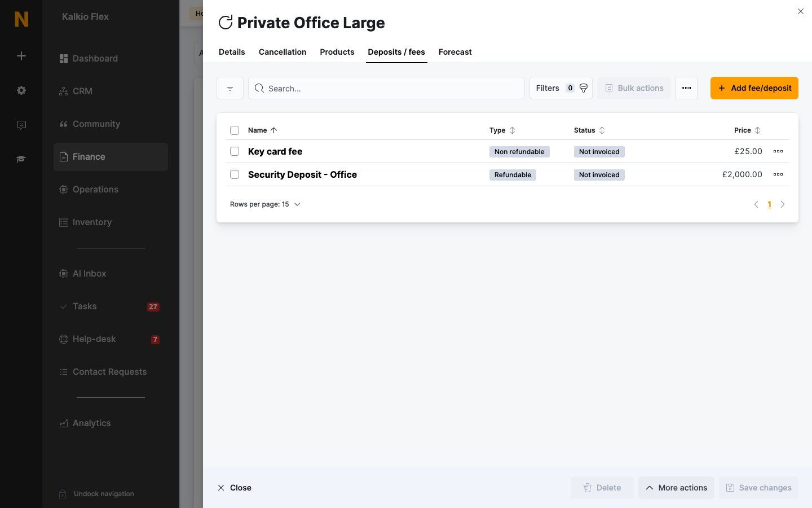Go to next page arrow
The width and height of the screenshot is (812, 508).
click(x=783, y=204)
